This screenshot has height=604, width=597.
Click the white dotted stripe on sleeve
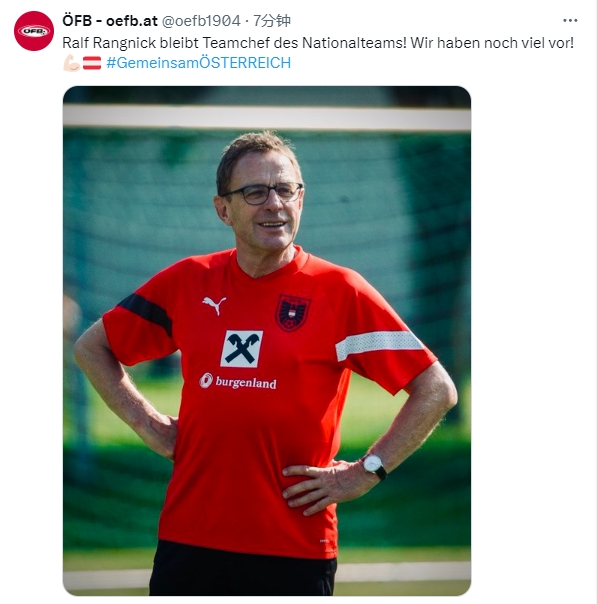coord(379,344)
